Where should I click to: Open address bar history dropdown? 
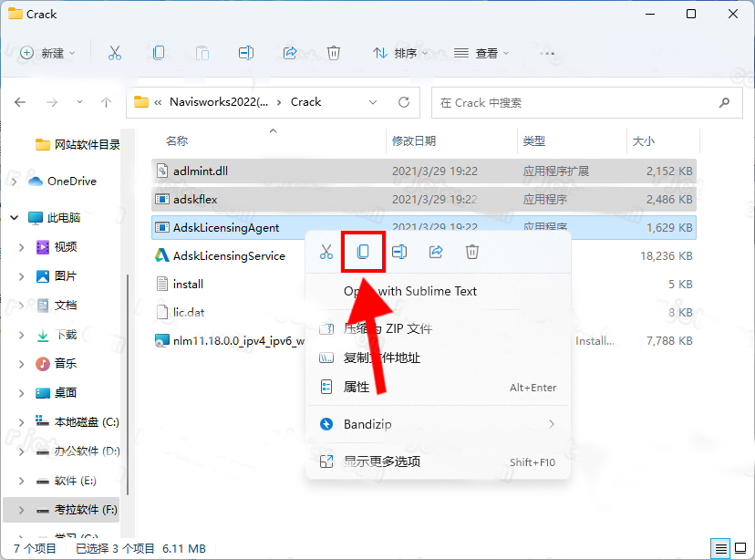373,102
